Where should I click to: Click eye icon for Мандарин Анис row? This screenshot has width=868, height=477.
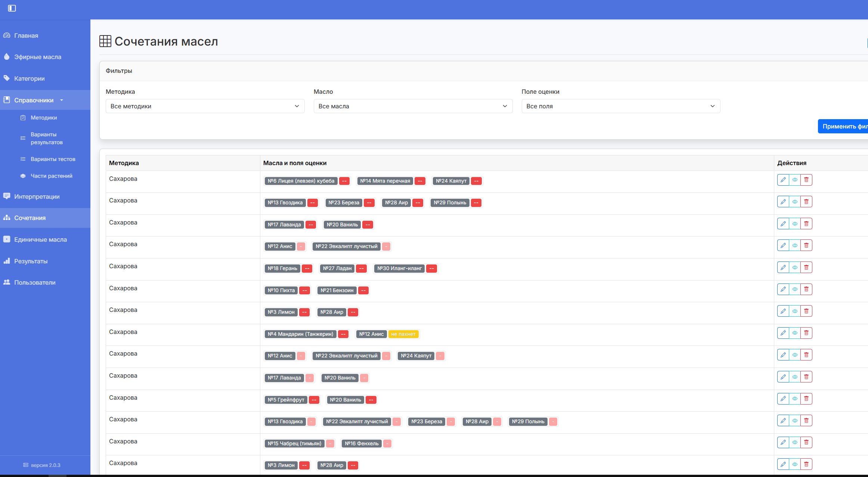[794, 333]
